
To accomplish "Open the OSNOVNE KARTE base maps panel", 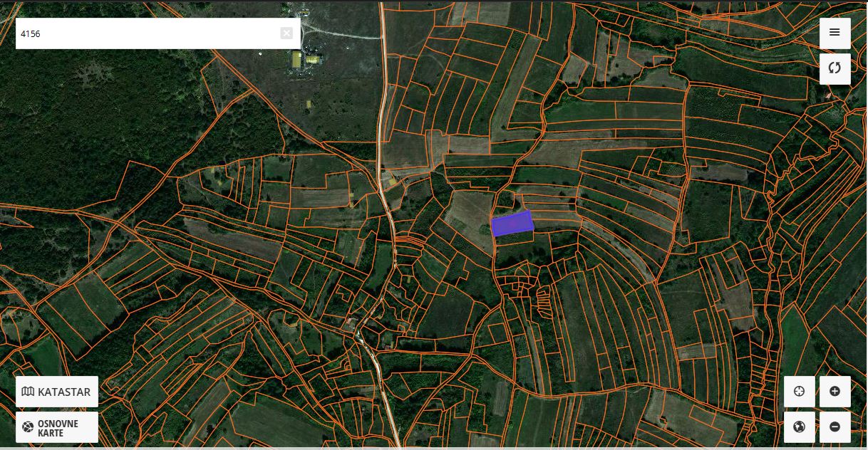I will click(57, 427).
